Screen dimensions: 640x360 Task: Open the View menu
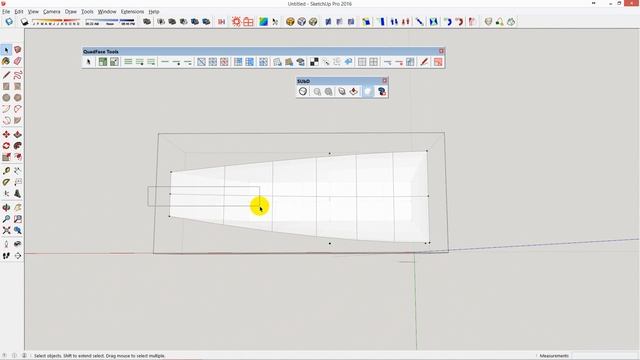33,11
